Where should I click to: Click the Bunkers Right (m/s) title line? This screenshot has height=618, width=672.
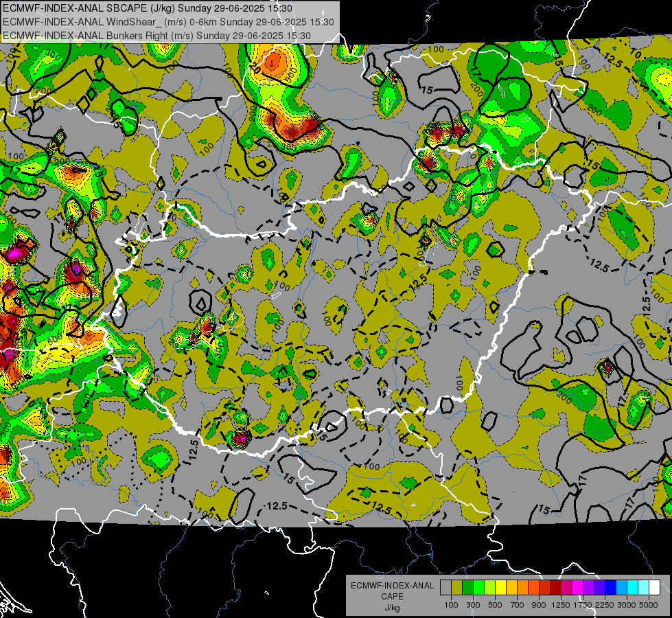point(157,36)
